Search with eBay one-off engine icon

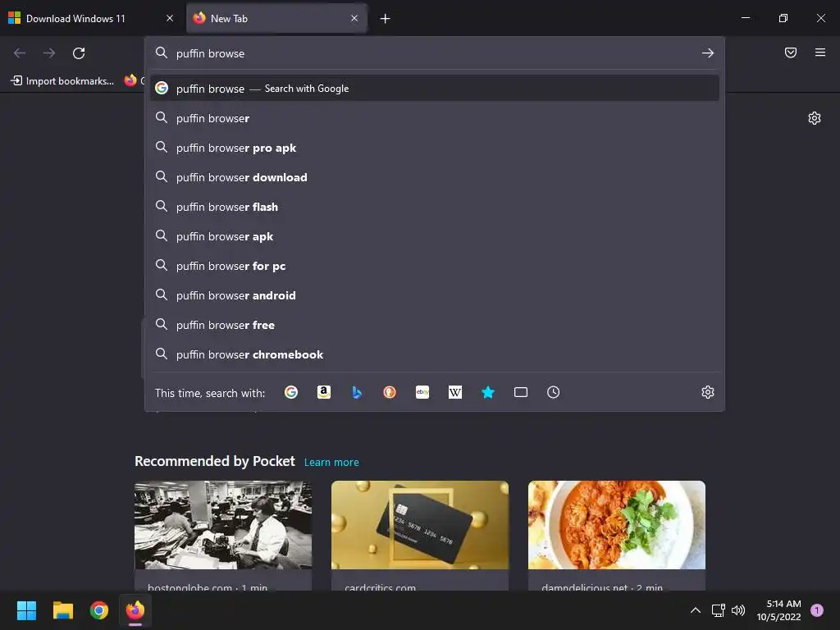(x=422, y=393)
